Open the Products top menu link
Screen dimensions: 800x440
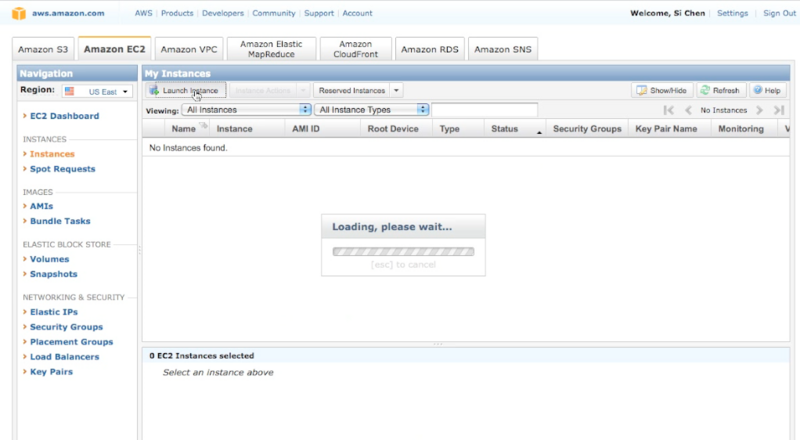click(x=177, y=13)
